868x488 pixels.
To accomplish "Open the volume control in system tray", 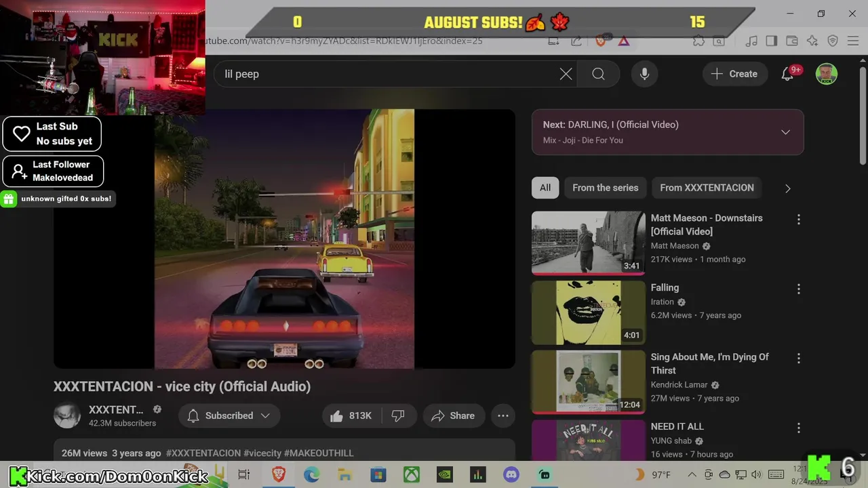I will (x=757, y=474).
